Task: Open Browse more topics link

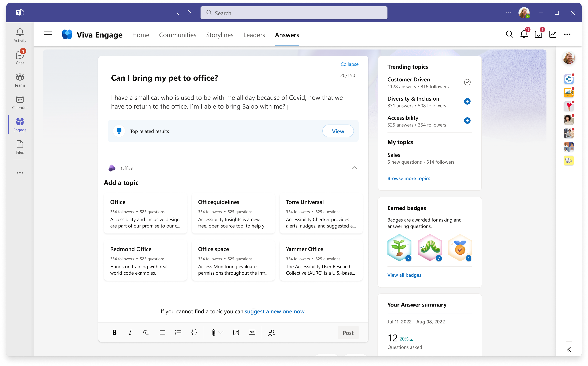Action: pyautogui.click(x=408, y=178)
